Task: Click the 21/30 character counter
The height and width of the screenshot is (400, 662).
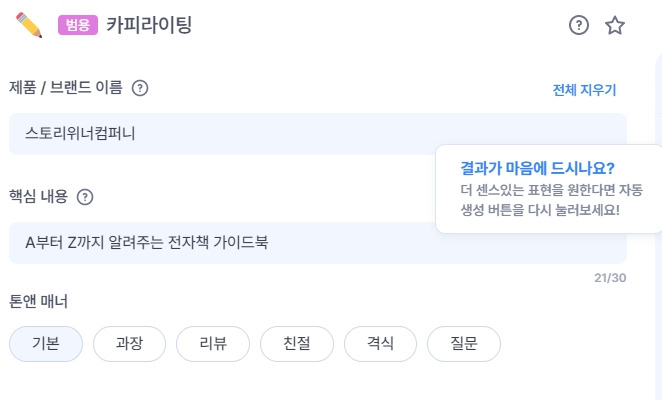Action: coord(610,278)
